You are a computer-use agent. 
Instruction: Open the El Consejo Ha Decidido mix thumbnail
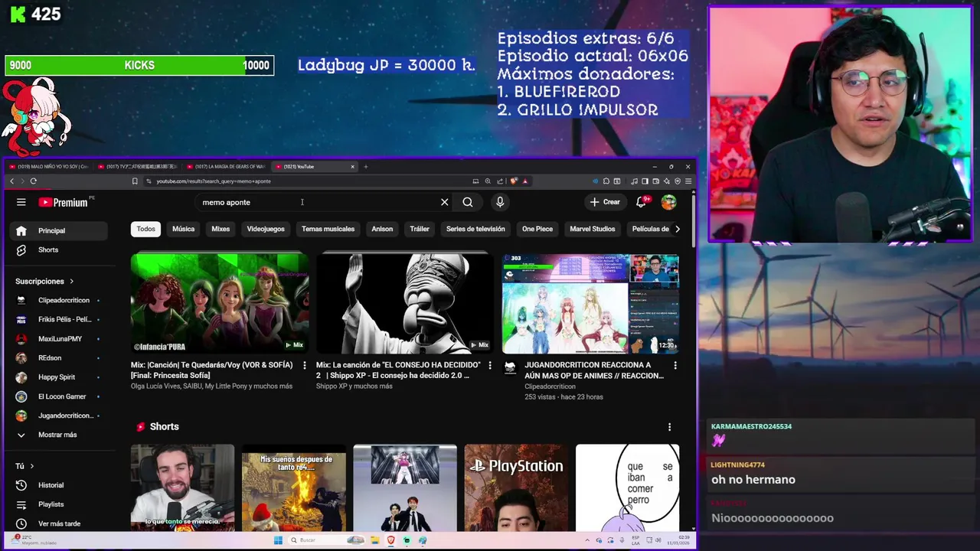click(404, 303)
